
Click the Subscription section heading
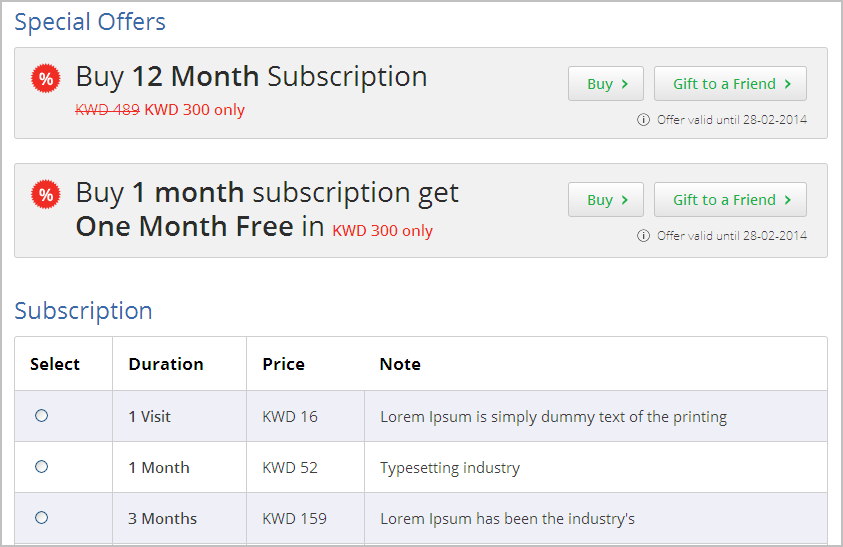pos(83,311)
